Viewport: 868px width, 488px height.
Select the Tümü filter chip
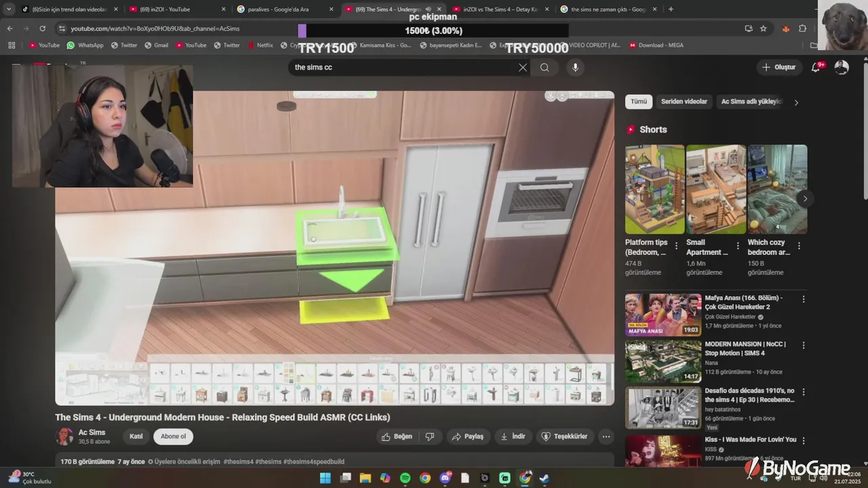(x=639, y=102)
